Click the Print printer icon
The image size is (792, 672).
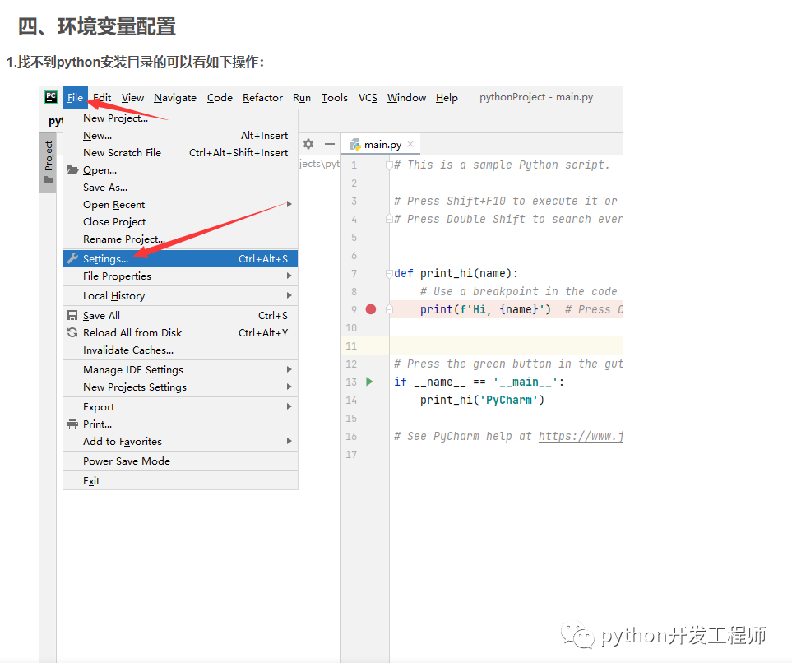pyautogui.click(x=72, y=424)
